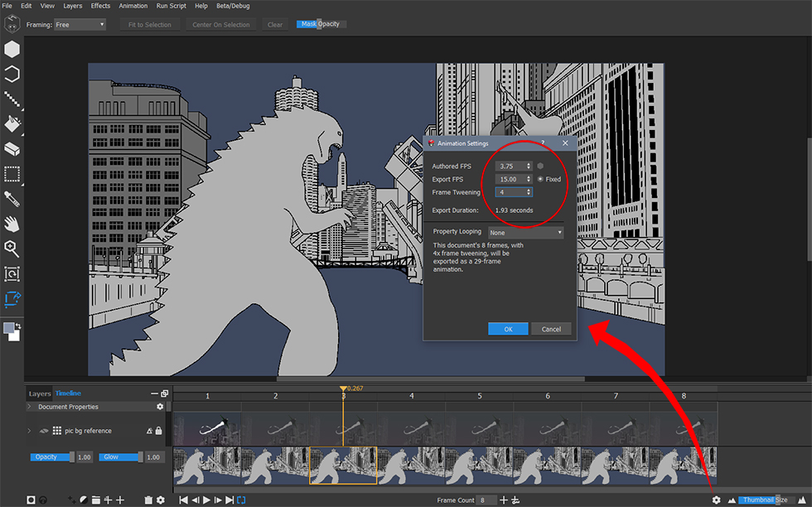The width and height of the screenshot is (812, 507).
Task: Switch to the Layers tab
Action: (x=40, y=394)
